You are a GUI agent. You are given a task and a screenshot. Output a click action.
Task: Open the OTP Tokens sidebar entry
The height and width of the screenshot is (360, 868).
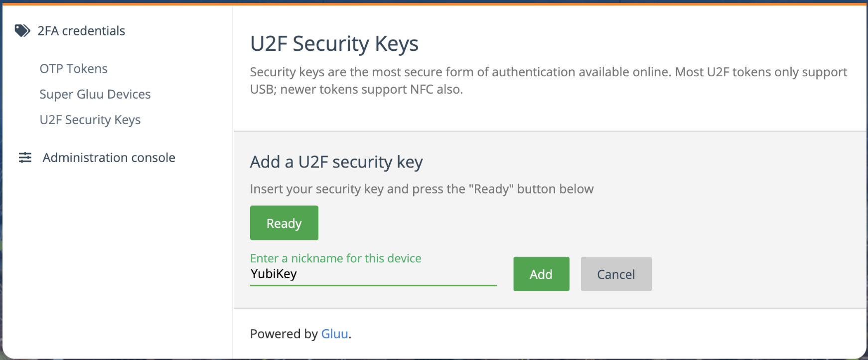[x=73, y=69]
